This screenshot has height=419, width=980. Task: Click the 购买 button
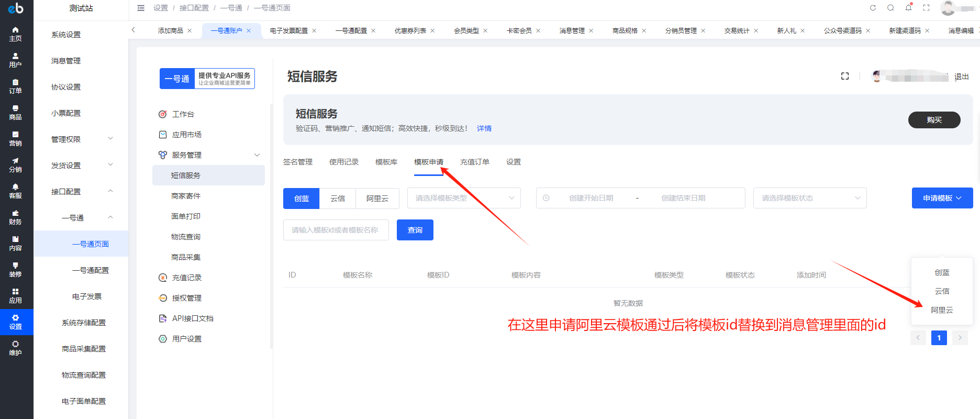[x=934, y=120]
